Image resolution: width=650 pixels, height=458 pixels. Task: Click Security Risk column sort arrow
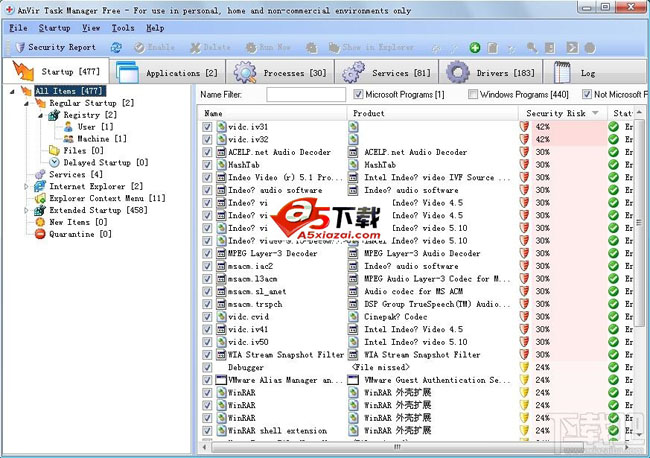click(595, 113)
